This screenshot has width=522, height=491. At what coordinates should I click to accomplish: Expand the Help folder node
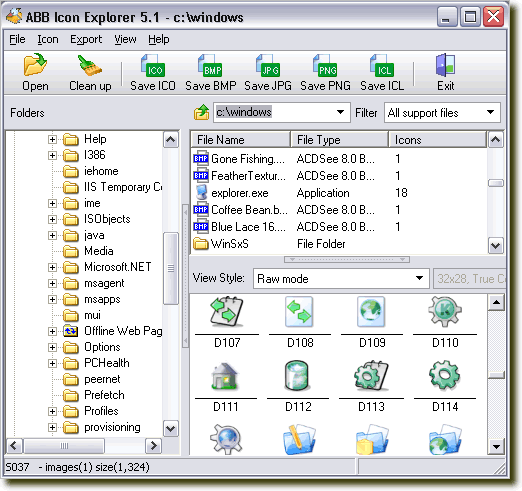52,139
